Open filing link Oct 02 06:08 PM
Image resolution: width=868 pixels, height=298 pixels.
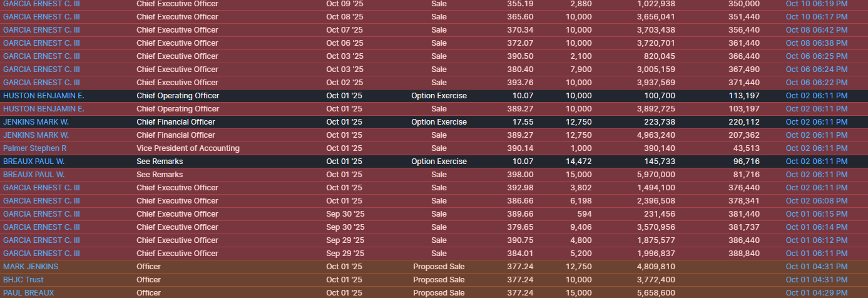click(x=817, y=201)
